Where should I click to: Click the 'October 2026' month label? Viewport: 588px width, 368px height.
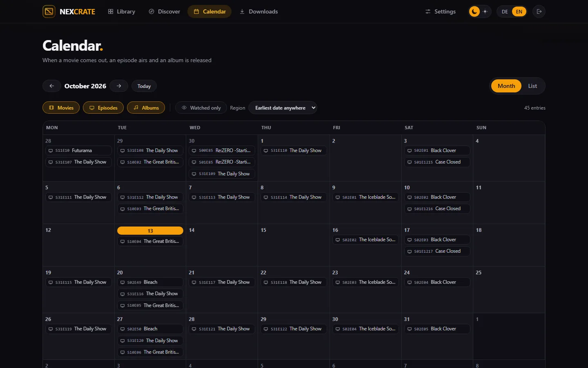(85, 86)
